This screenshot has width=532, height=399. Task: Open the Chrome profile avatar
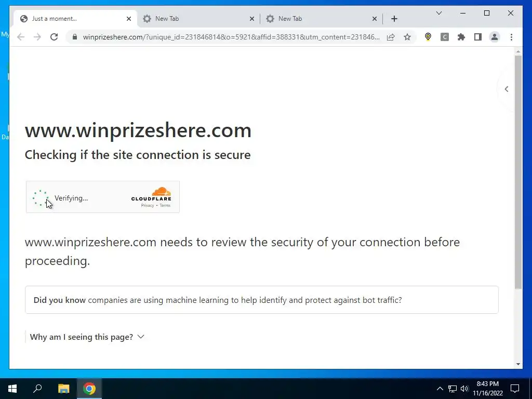pos(495,37)
